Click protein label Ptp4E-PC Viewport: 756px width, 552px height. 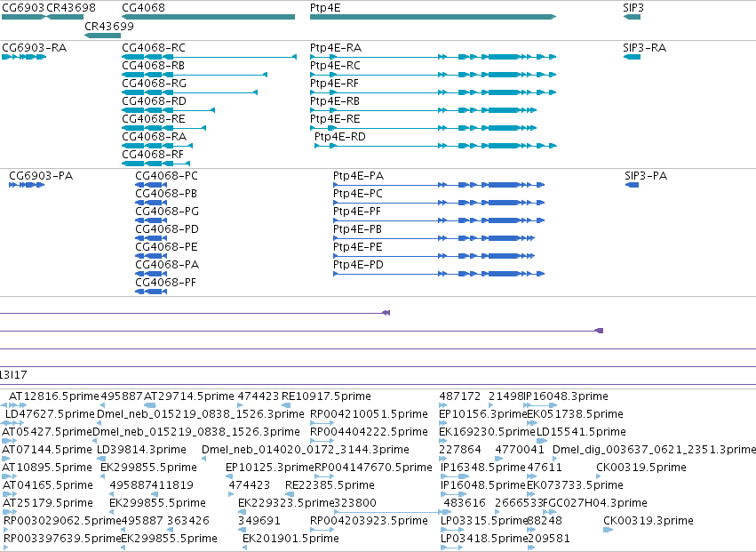358,194
